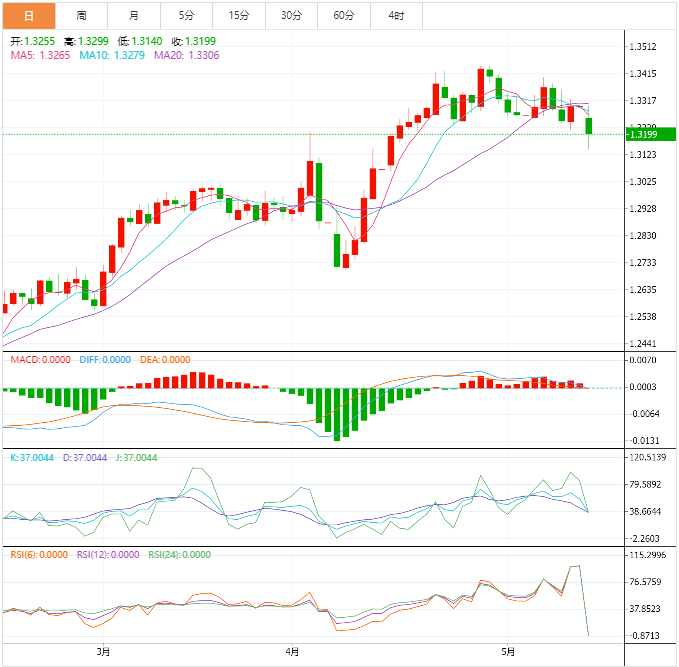This screenshot has height=667, width=679.
Task: Click the MA20 1.3306 legend label
Action: coord(187,55)
